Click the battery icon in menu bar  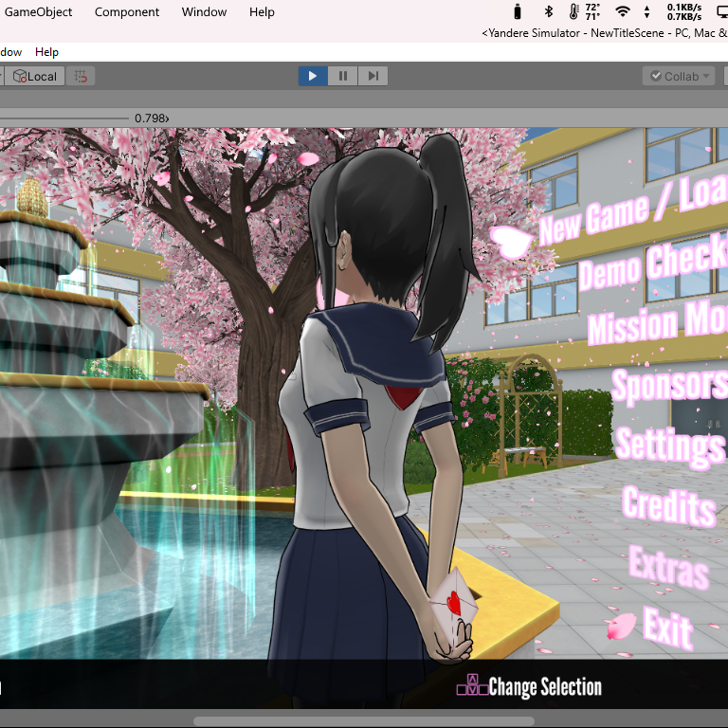pos(517,11)
